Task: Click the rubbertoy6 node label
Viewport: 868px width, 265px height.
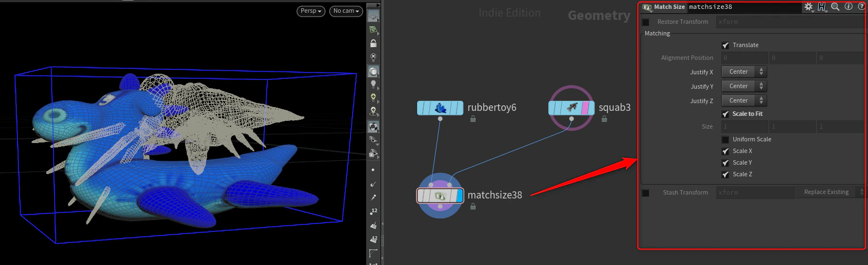Action: (492, 107)
